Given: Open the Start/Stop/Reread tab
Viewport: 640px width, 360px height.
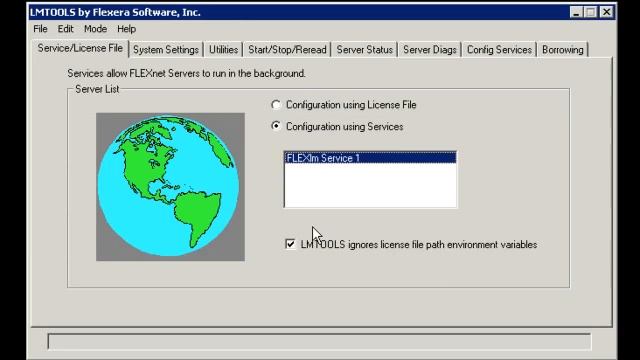Looking at the screenshot, I should click(287, 50).
